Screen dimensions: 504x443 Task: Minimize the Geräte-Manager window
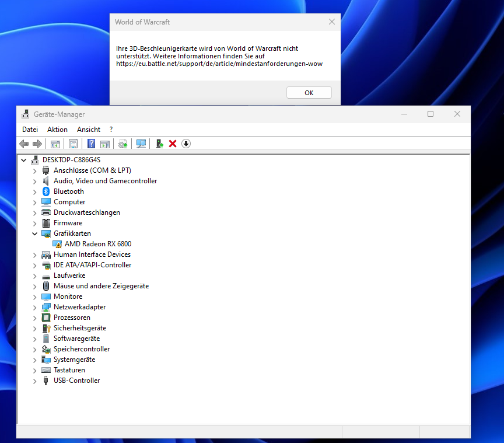click(x=404, y=114)
